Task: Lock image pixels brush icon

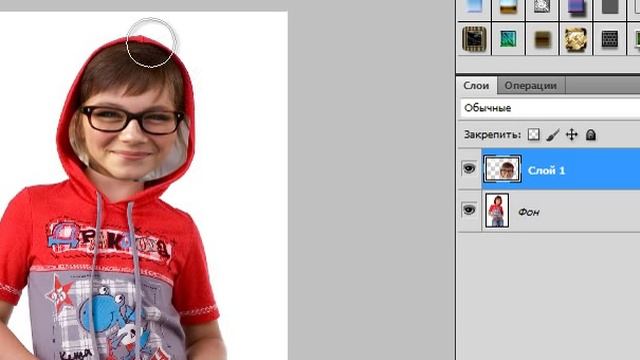Action: [553, 135]
